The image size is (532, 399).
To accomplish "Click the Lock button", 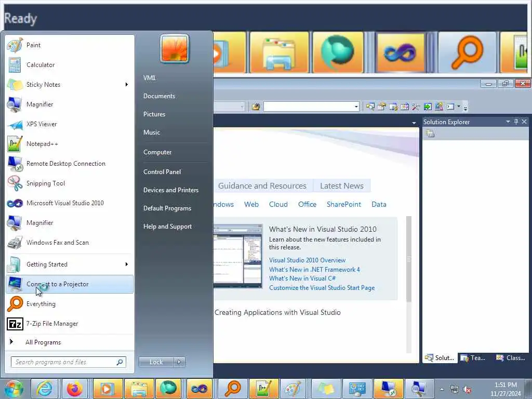I will coord(156,362).
